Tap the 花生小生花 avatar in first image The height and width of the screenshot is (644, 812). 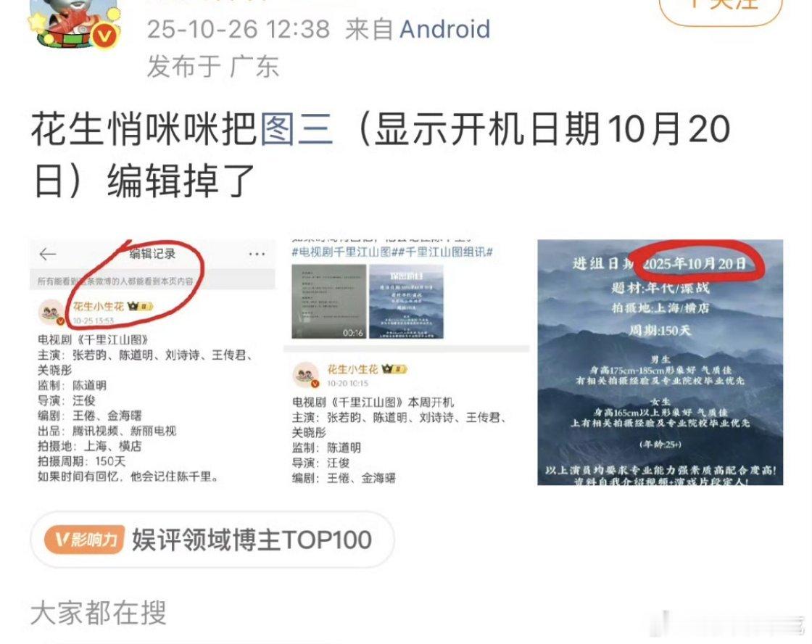[51, 313]
